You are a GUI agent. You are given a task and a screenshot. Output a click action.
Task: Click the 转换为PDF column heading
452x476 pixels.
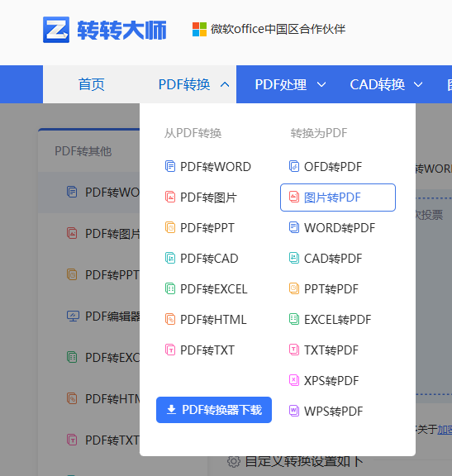(319, 133)
